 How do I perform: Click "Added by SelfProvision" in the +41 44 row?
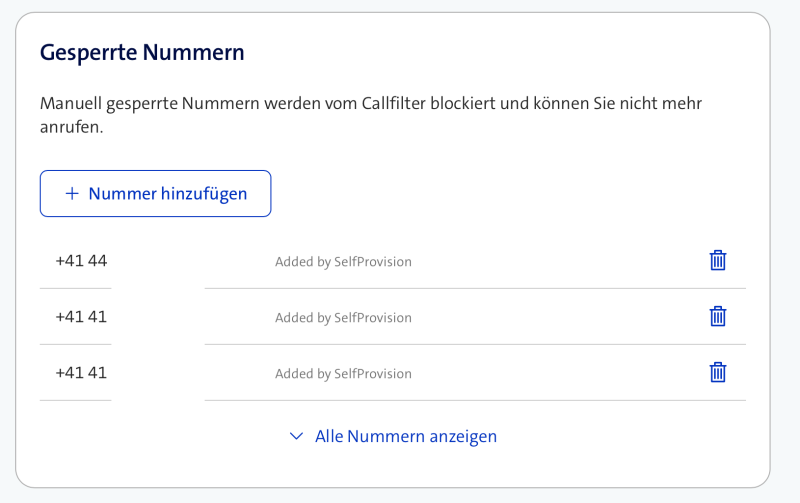[x=343, y=262]
